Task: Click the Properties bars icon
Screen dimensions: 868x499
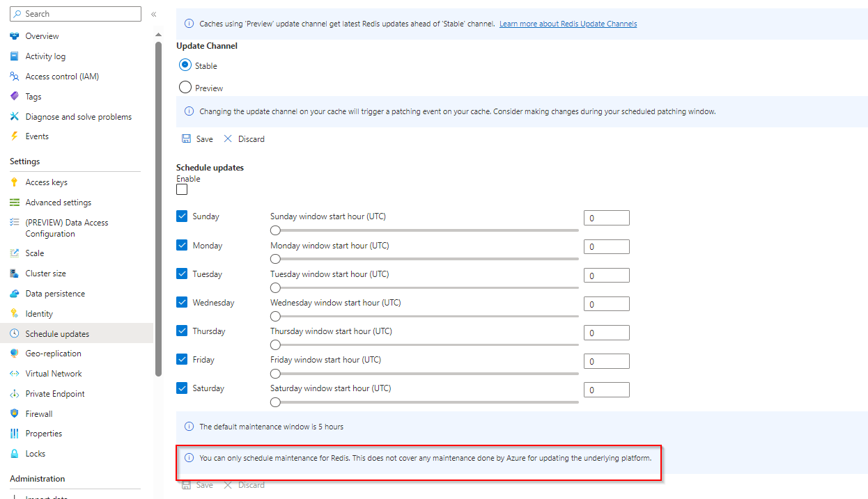Action: tap(14, 434)
